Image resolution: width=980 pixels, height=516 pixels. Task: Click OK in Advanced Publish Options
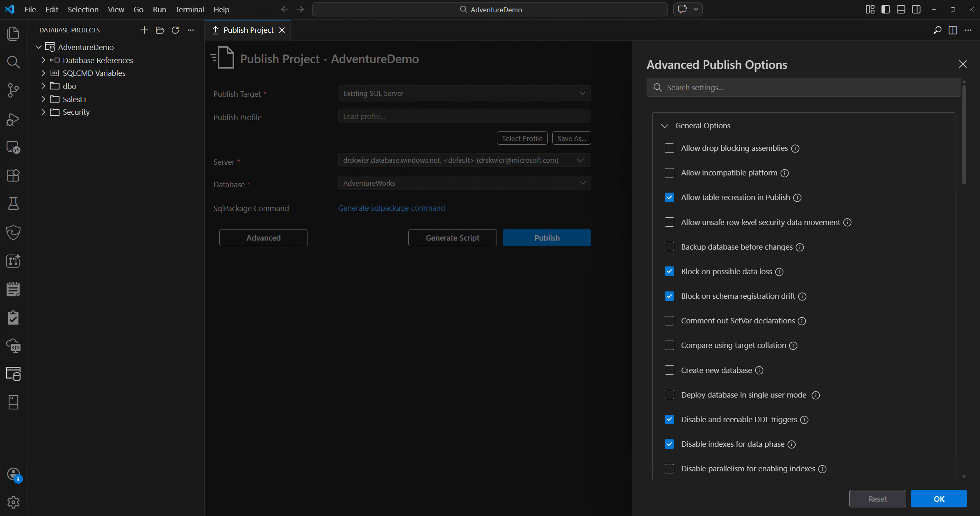939,499
